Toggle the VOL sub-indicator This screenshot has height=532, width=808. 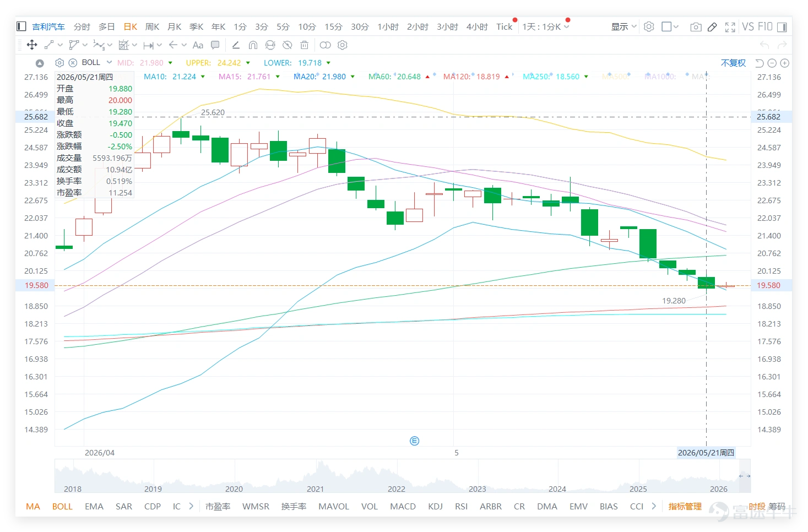(x=370, y=506)
